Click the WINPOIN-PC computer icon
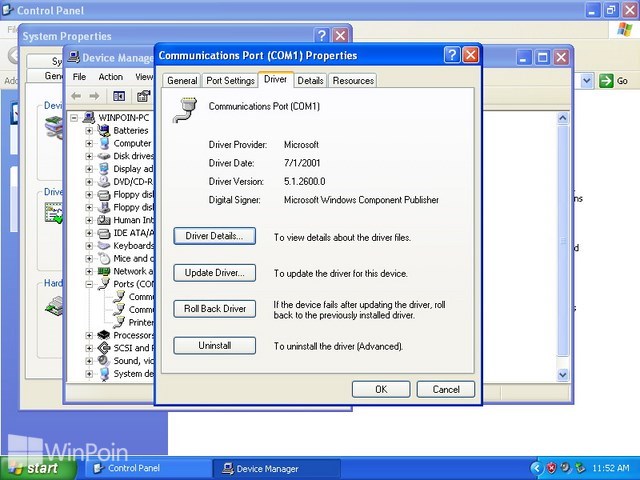This screenshot has height=480, width=640. coord(89,118)
